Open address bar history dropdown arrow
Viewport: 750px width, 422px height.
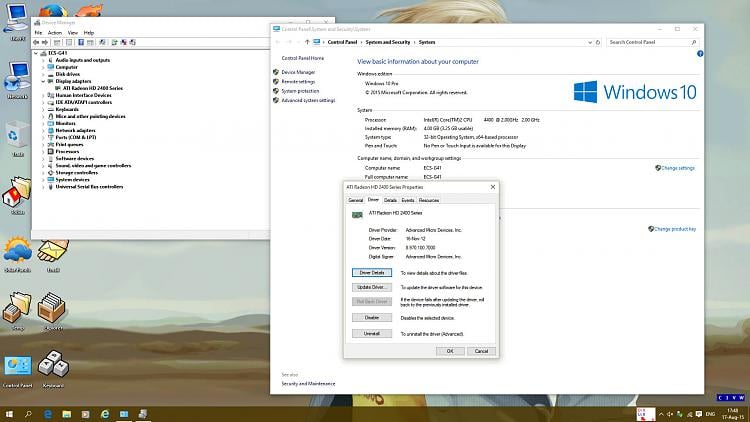590,42
